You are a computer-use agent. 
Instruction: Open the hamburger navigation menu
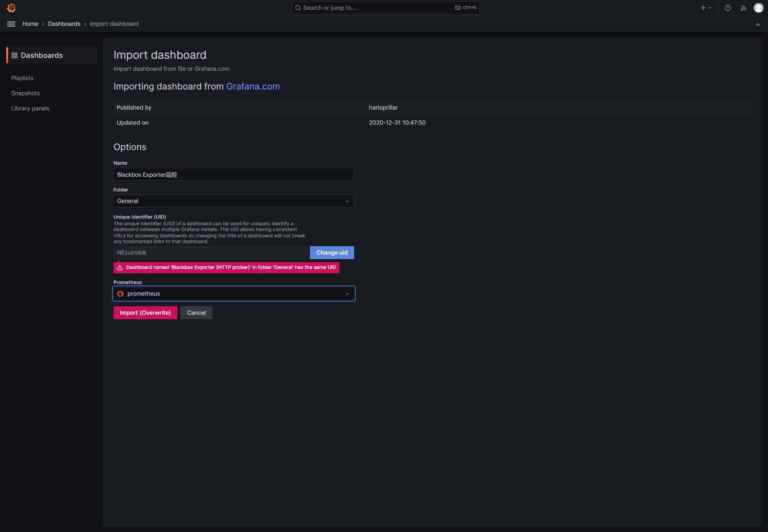11,24
